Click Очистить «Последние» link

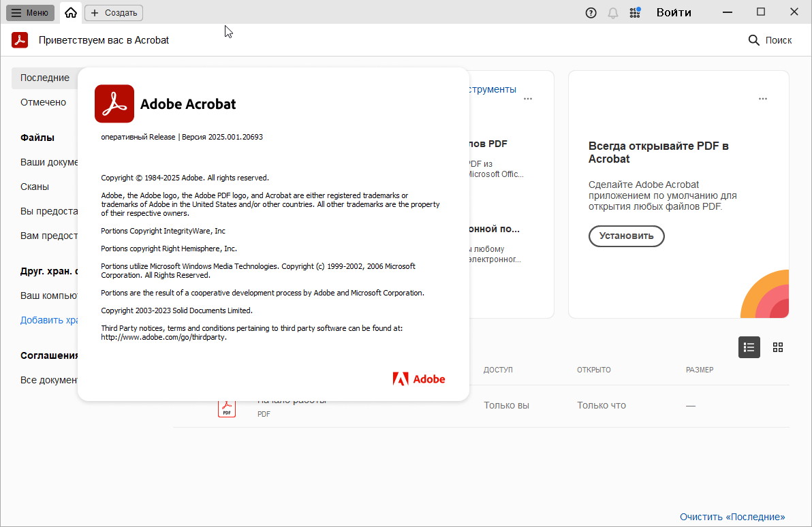tap(732, 517)
